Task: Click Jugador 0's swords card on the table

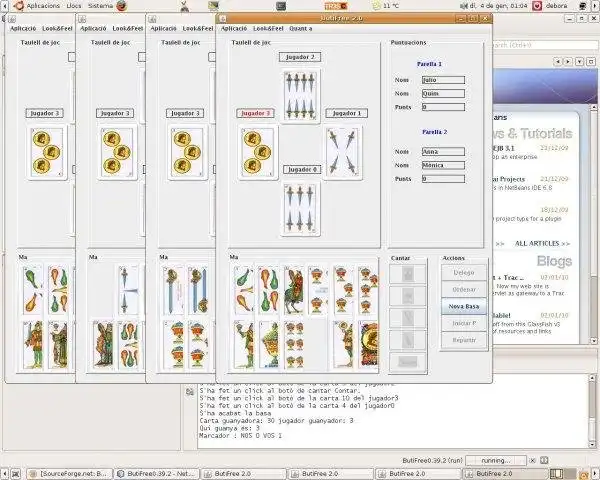Action: pos(300,208)
